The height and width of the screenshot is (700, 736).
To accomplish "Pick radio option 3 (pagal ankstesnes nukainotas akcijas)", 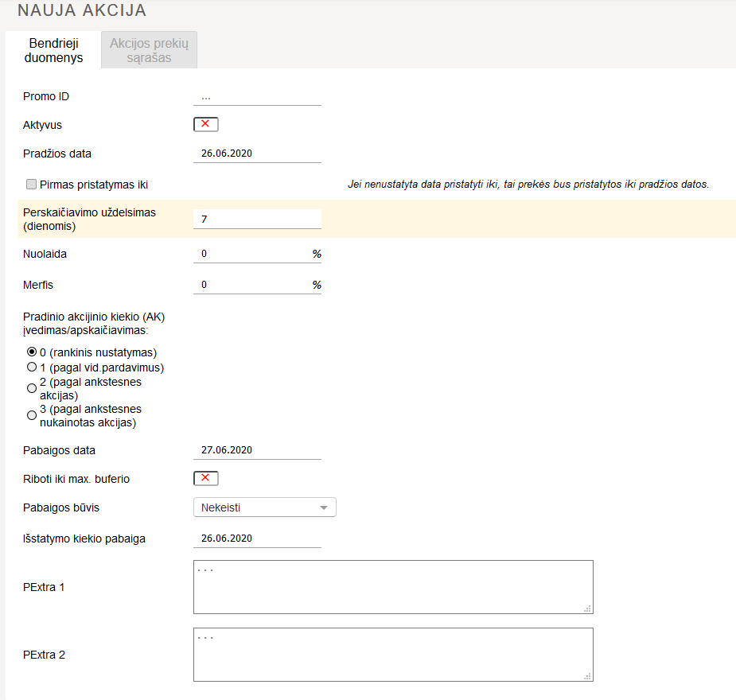I will [x=32, y=415].
